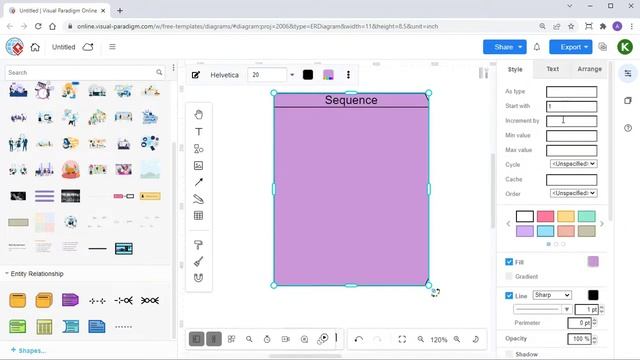Toggle the Gradient checkbox
640x360 pixels.
click(x=509, y=276)
